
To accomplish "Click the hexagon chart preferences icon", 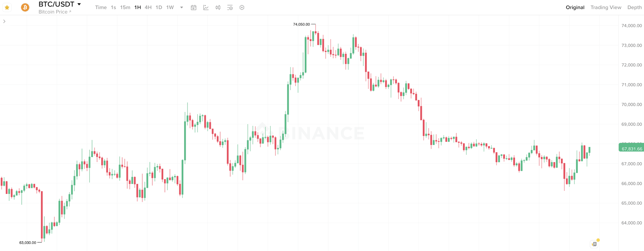I will click(x=242, y=7).
